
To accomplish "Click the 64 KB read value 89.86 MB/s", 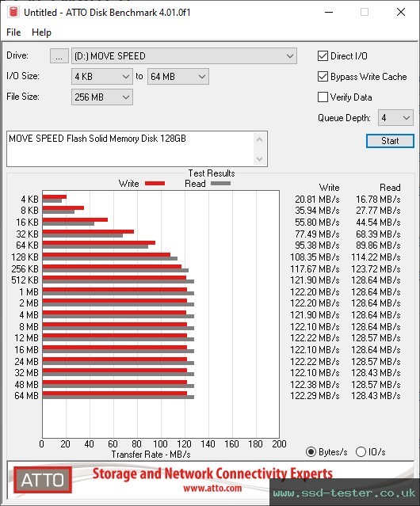I will (378, 245).
